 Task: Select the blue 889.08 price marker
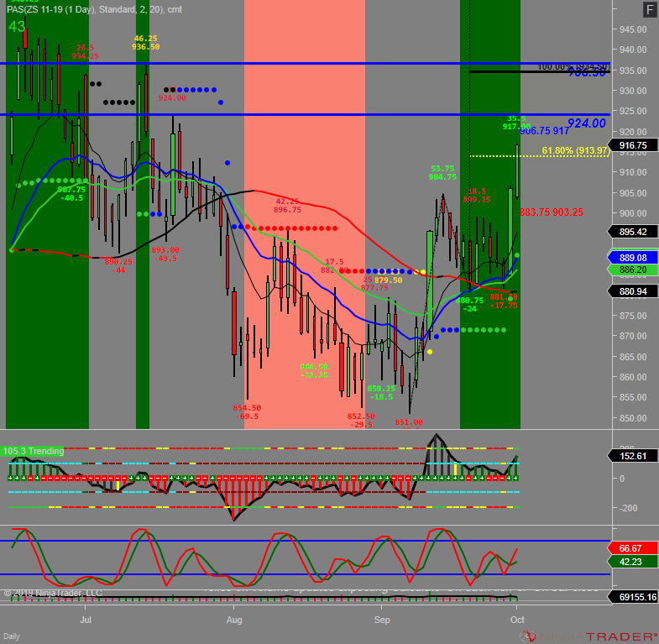(632, 258)
